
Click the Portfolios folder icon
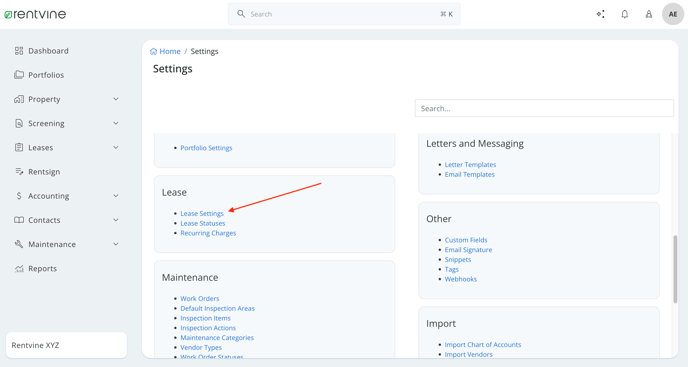tap(19, 75)
